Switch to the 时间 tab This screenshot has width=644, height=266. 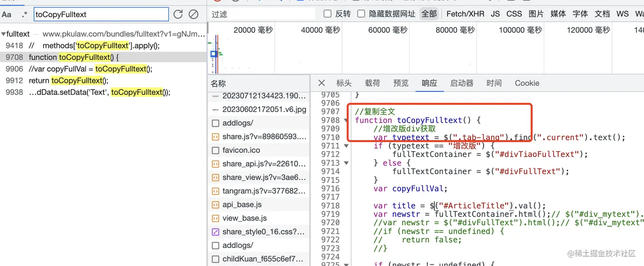tap(494, 83)
